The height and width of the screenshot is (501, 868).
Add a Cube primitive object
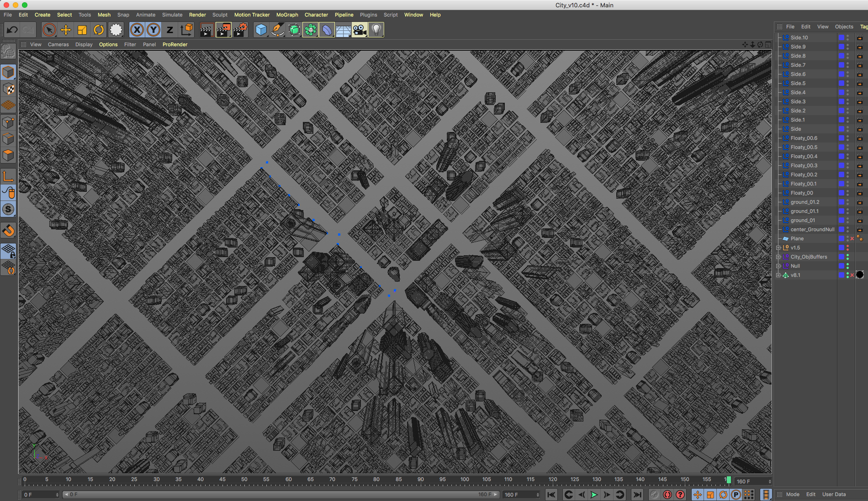(261, 30)
